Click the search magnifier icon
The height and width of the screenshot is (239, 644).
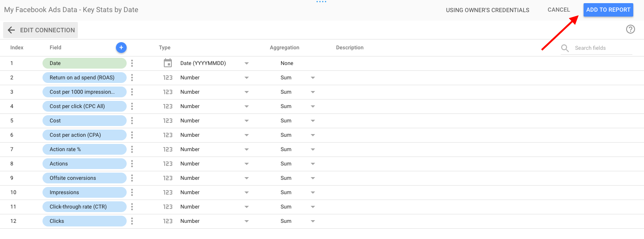point(565,48)
